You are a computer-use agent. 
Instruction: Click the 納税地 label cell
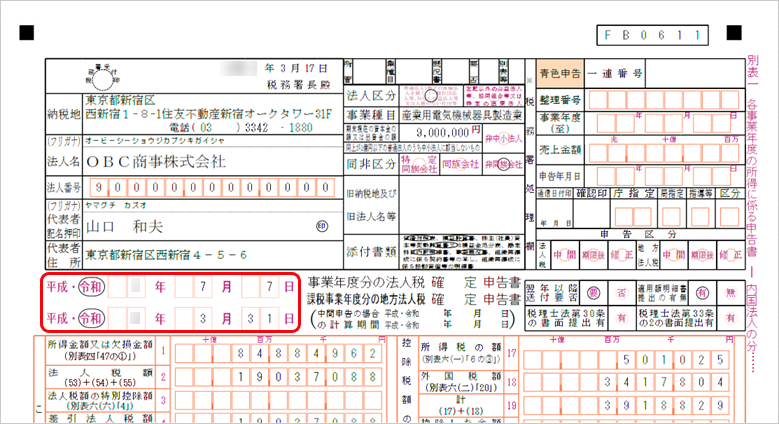tap(64, 114)
